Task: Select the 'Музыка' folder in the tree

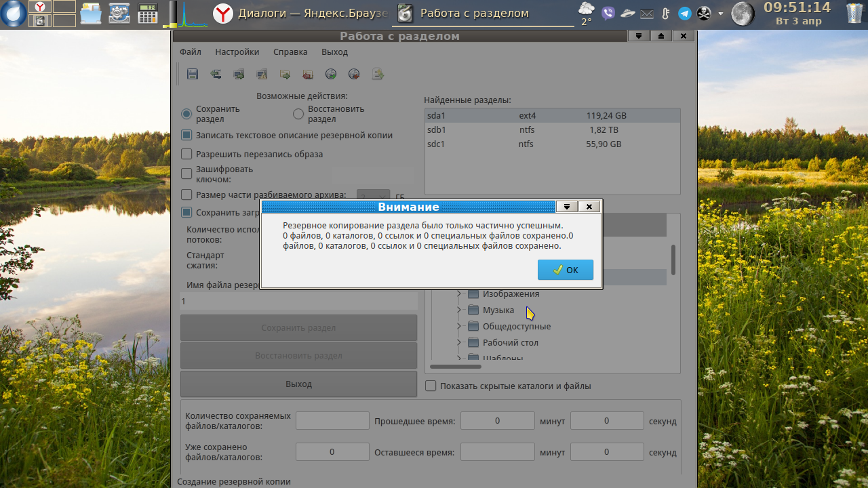Action: [498, 310]
